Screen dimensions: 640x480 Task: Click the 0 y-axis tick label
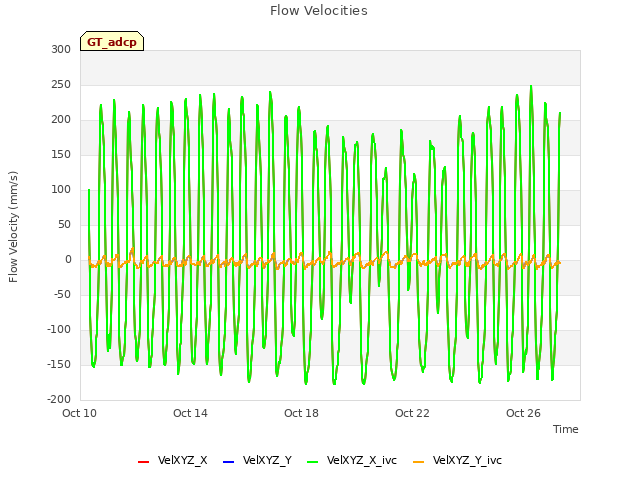coord(68,260)
